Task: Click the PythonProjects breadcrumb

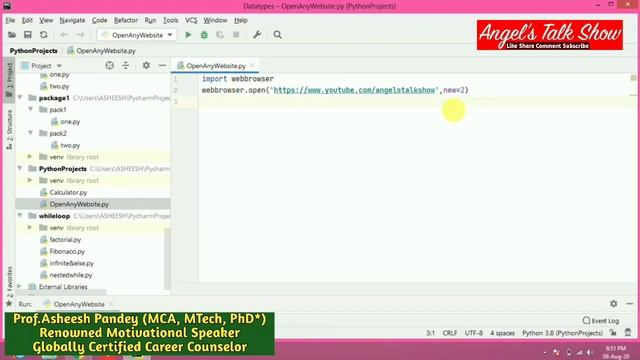Action: 33,51
